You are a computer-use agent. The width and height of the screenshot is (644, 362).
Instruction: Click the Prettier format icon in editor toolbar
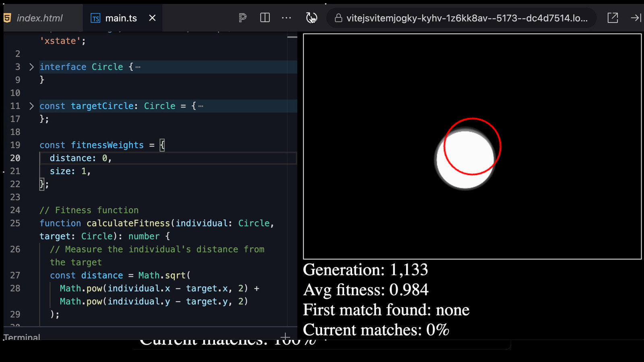(242, 18)
